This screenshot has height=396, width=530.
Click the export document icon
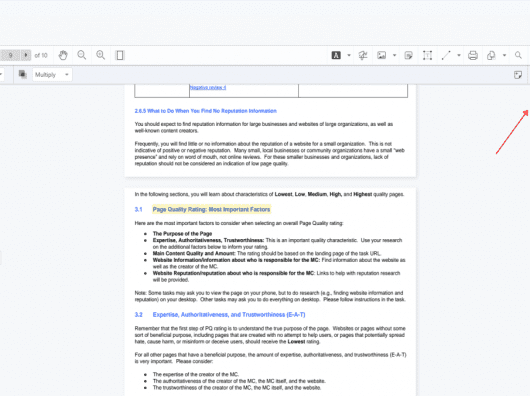491,55
